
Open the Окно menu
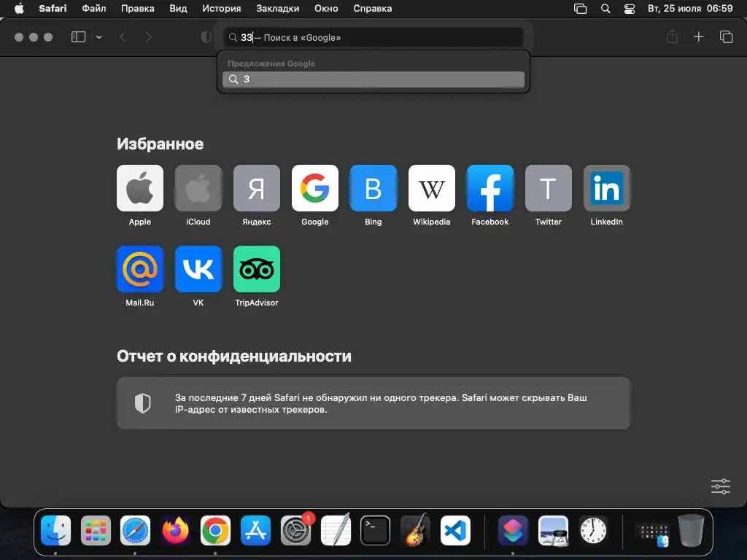click(326, 9)
